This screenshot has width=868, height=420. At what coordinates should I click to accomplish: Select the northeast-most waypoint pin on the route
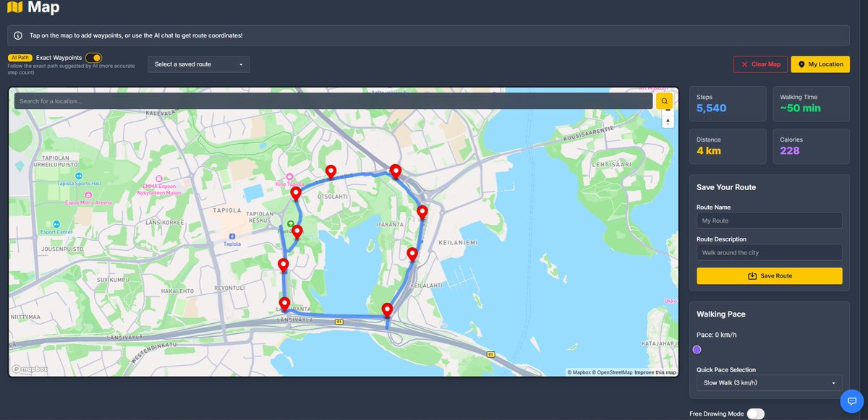pyautogui.click(x=395, y=171)
